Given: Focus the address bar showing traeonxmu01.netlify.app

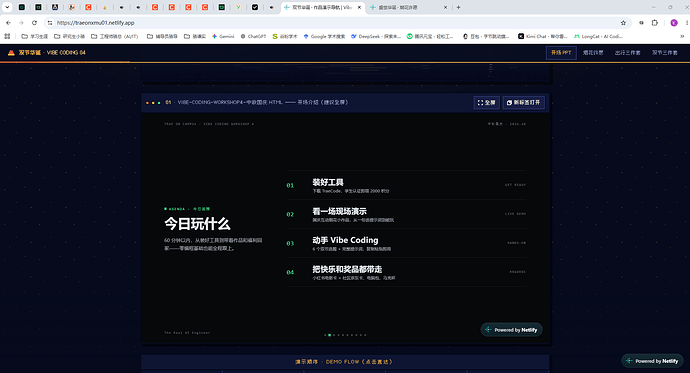Looking at the screenshot, I should pos(334,22).
